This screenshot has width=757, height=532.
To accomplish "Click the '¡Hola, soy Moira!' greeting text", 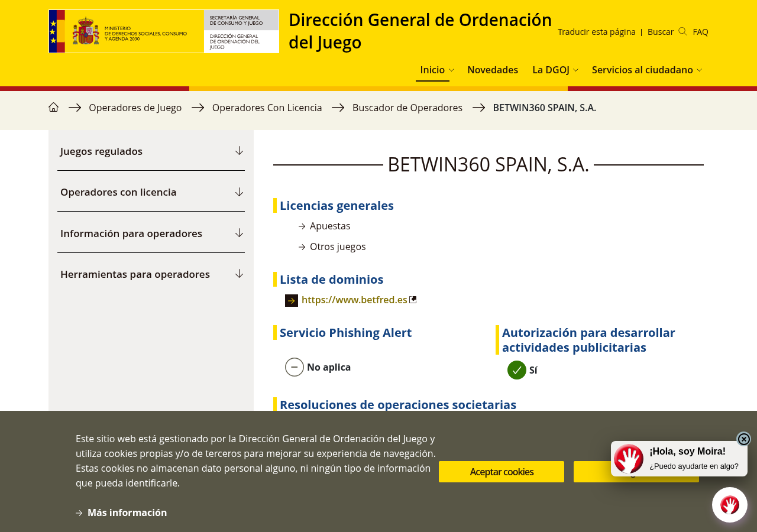I will 687,452.
